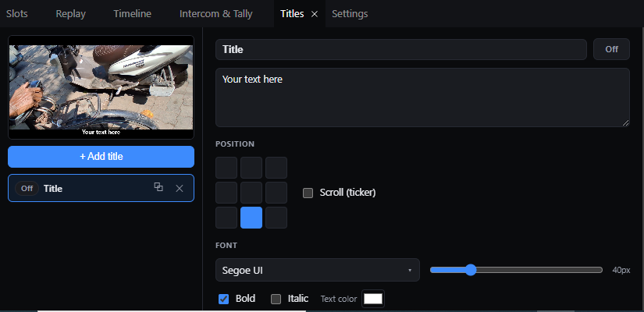Click the Title name input field
Image resolution: width=644 pixels, height=312 pixels.
pyautogui.click(x=401, y=49)
